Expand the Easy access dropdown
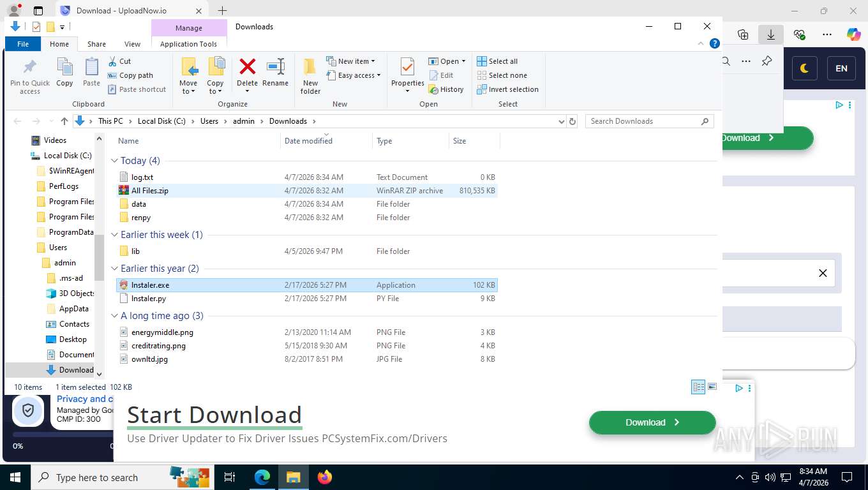This screenshot has width=868, height=490. pos(353,75)
